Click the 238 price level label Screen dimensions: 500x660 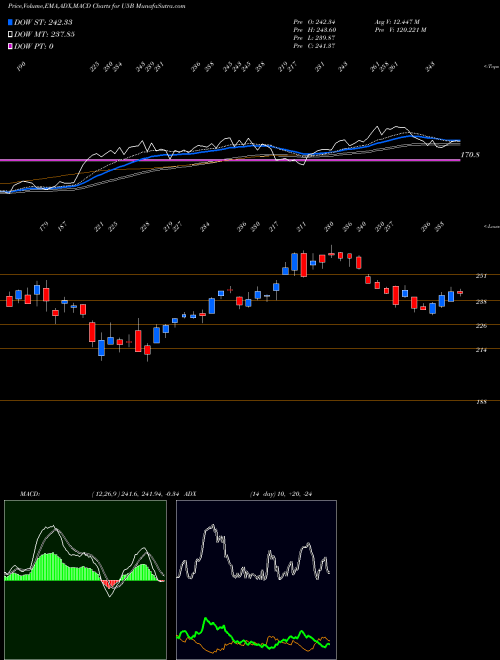point(481,302)
